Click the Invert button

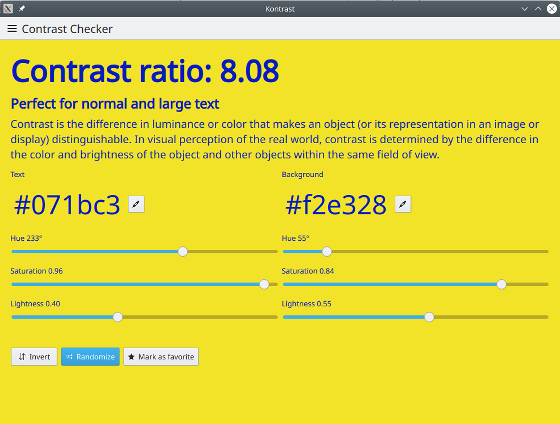click(x=34, y=356)
